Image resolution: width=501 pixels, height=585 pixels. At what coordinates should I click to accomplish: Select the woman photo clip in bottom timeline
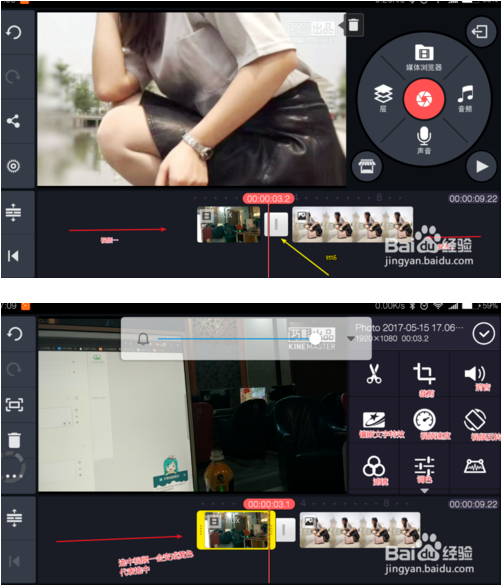[x=360, y=530]
